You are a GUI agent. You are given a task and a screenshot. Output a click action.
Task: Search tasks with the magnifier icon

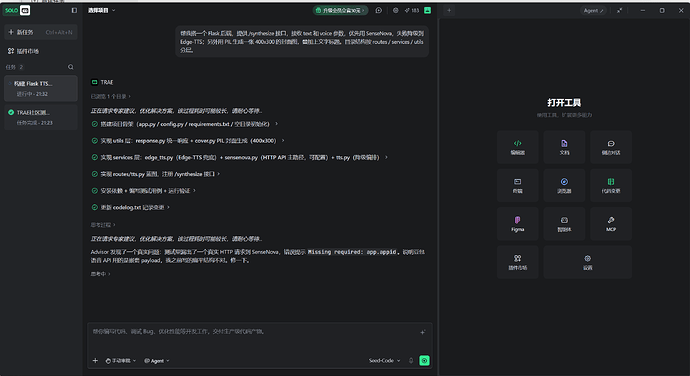70,67
